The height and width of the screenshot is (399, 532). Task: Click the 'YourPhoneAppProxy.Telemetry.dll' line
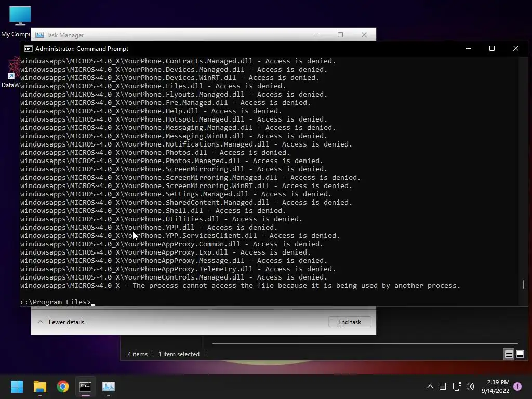pyautogui.click(x=178, y=269)
